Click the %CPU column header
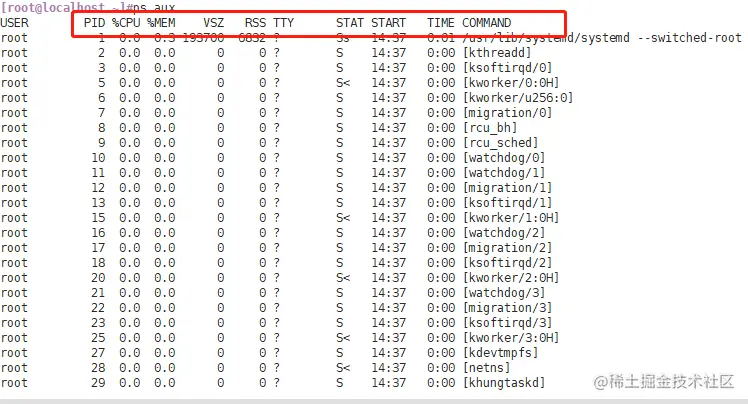 click(126, 23)
